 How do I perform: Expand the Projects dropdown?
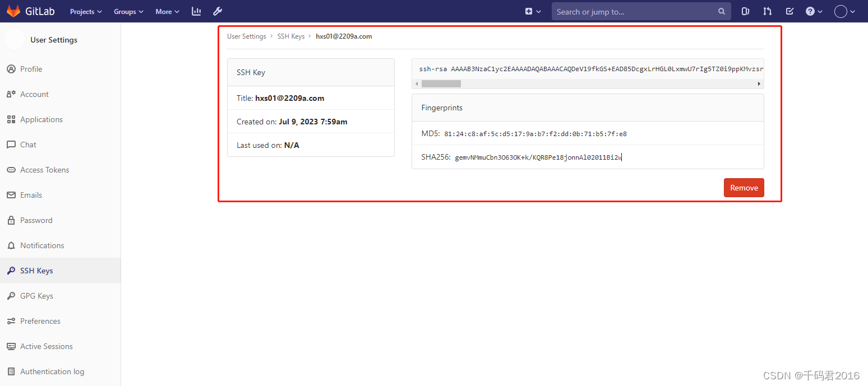(85, 11)
